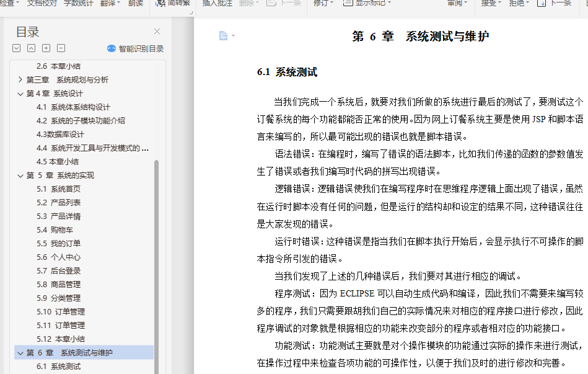This screenshot has width=588, height=374.
Task: Click the 目录 panel vertical scrollbar
Action: [156, 267]
